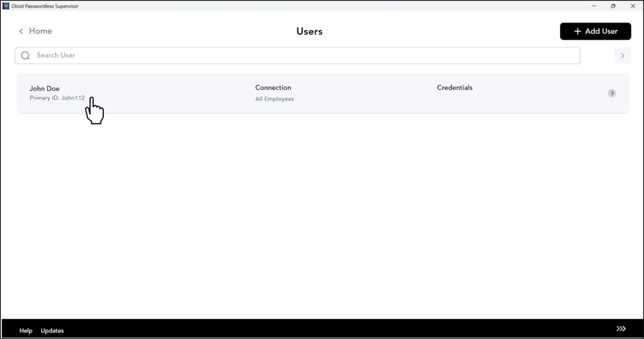Viewport: 644px width, 339px height.
Task: Click the Home back link
Action: click(x=40, y=31)
